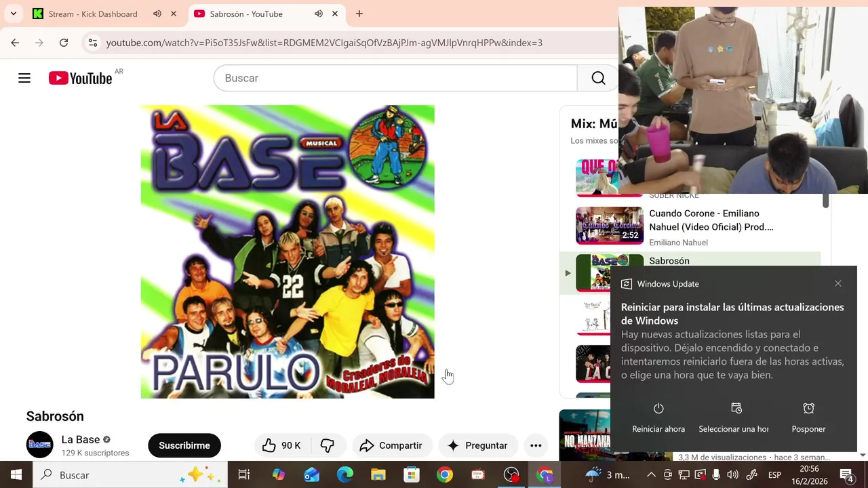This screenshot has width=868, height=488.
Task: Close the Windows Update notification
Action: point(838,283)
